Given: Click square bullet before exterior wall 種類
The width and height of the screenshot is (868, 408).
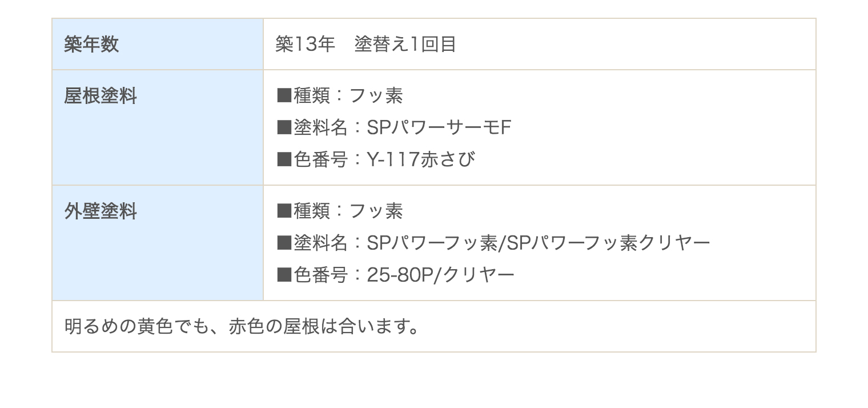Looking at the screenshot, I should (284, 211).
